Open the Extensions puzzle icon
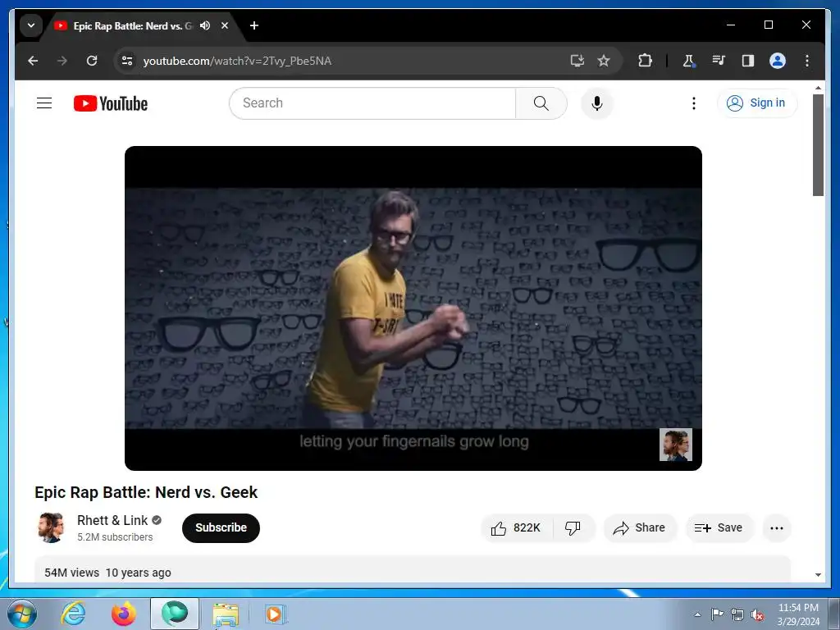 click(x=645, y=61)
